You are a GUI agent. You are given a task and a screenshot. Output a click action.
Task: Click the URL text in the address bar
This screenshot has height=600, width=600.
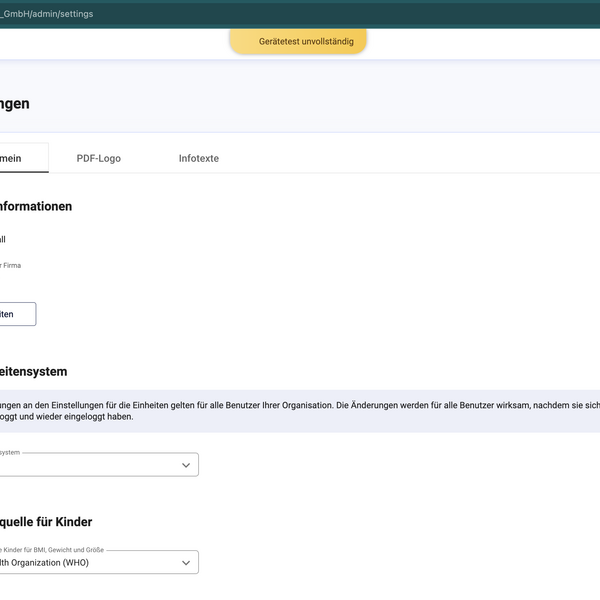[x=46, y=14]
